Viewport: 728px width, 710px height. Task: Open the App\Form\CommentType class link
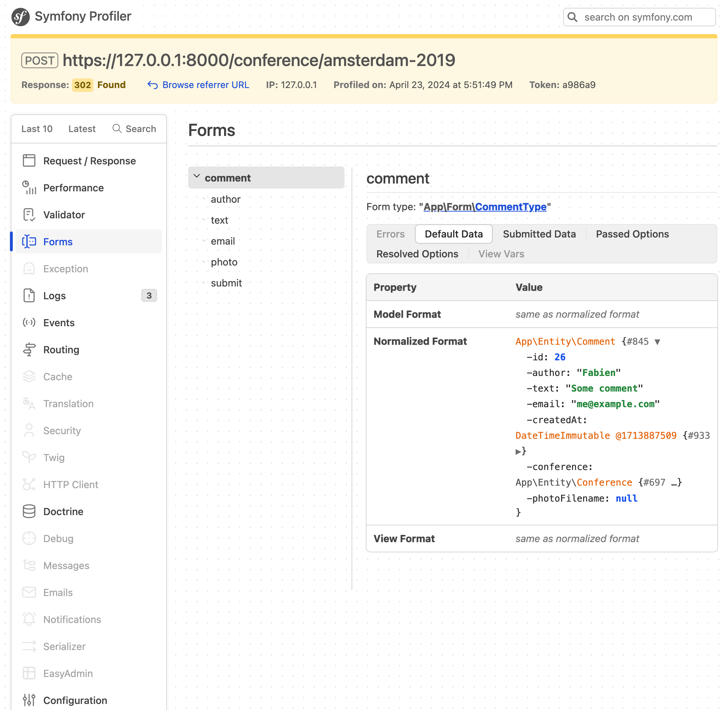click(x=485, y=207)
